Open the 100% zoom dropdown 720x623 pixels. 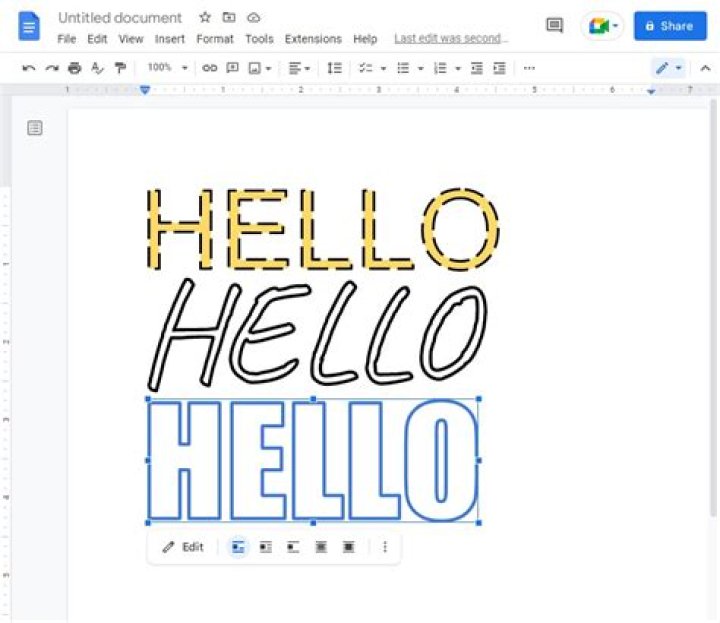click(x=167, y=68)
